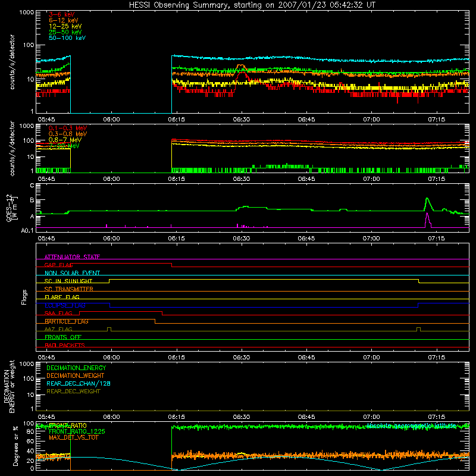The width and height of the screenshot is (476, 476).
Task: Click the 06:30 time tick under Flags panel
Action: point(242,358)
